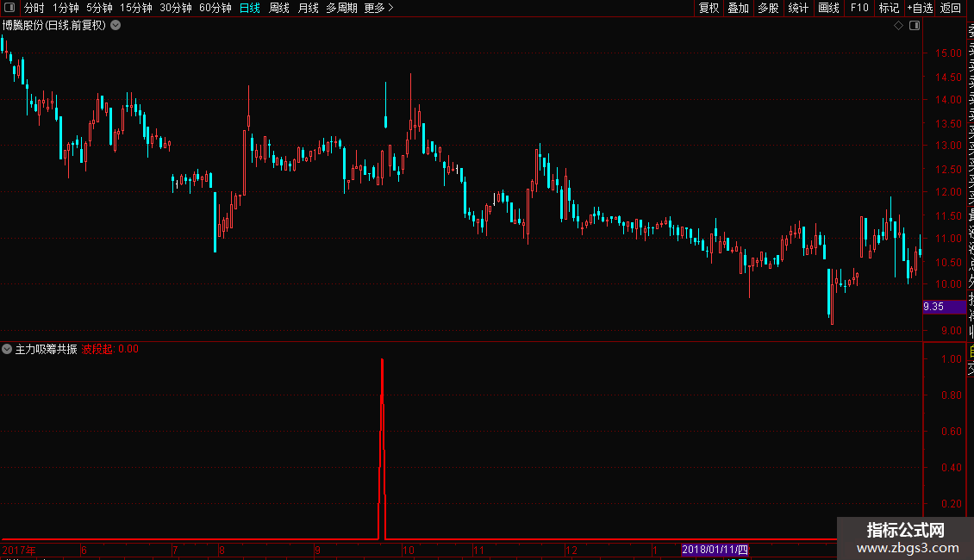The height and width of the screenshot is (560, 974).
Task: Click the 2018/01/11/四 date marker
Action: tap(715, 550)
